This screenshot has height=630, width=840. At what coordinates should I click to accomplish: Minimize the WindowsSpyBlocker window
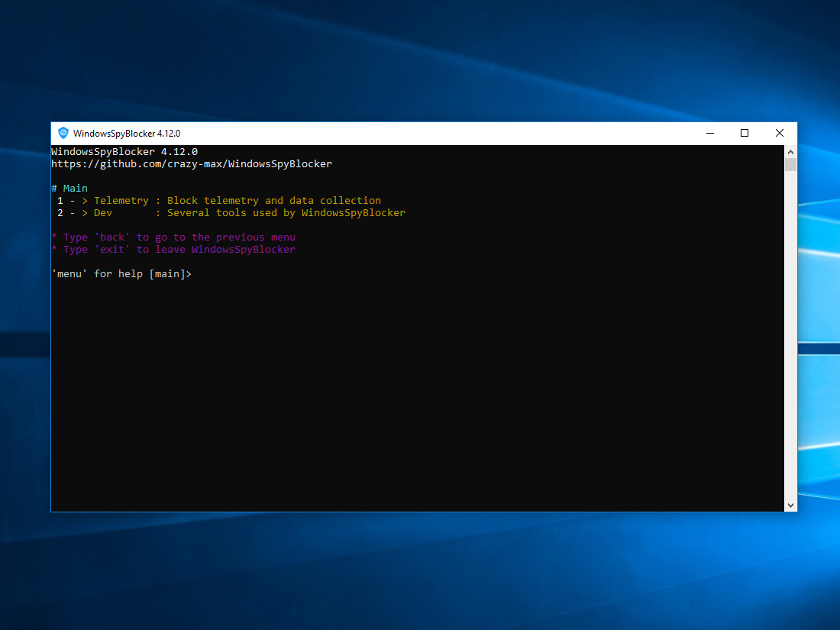pyautogui.click(x=710, y=133)
